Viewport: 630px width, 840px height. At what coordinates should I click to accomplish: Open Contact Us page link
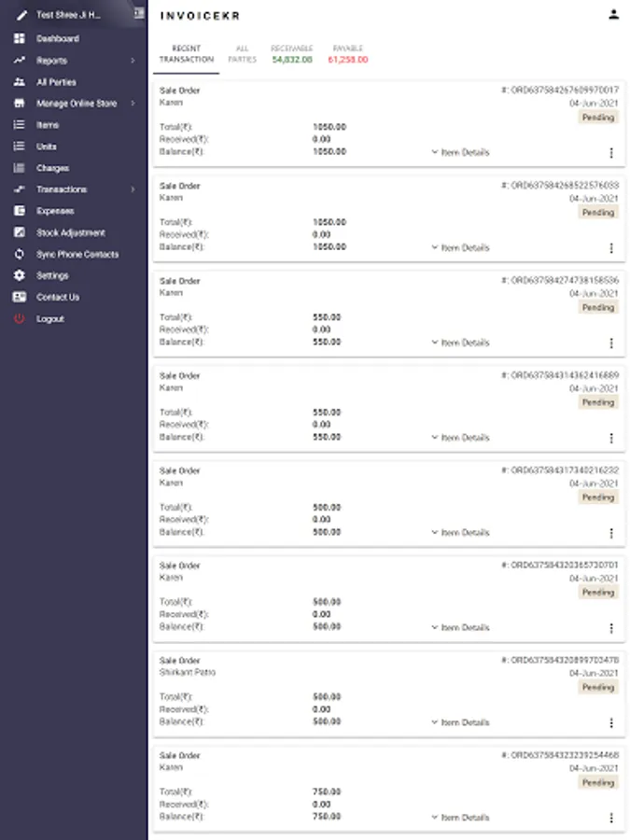[58, 297]
